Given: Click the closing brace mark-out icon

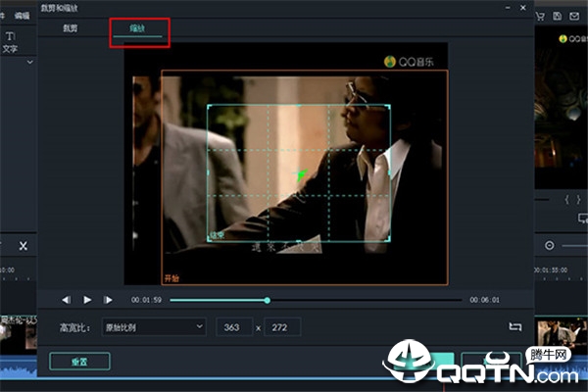Looking at the screenshot, I should click(579, 200).
